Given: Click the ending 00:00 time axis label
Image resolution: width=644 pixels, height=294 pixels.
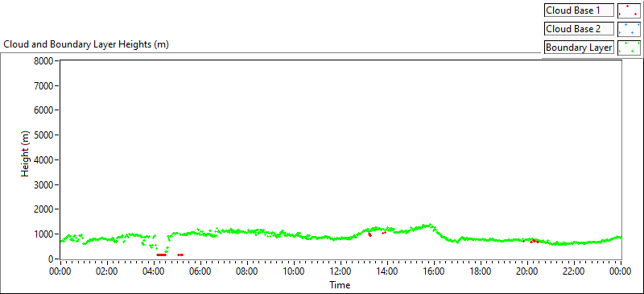Looking at the screenshot, I should pyautogui.click(x=621, y=271).
